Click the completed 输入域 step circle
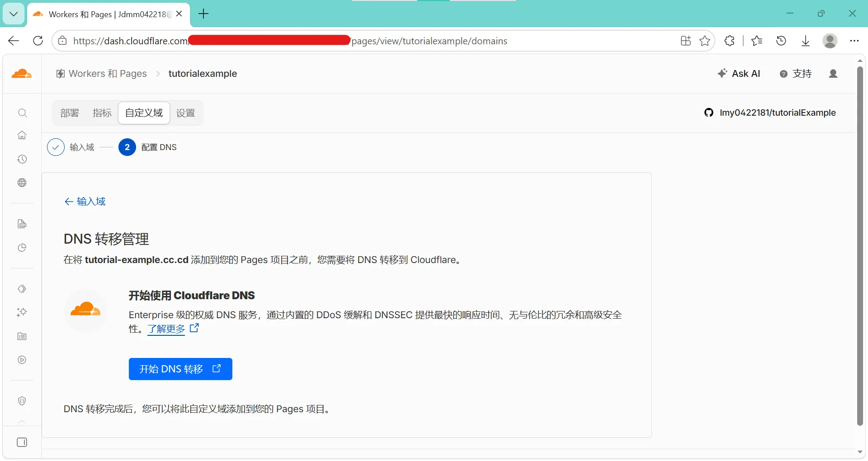This screenshot has height=461, width=868. 56,147
